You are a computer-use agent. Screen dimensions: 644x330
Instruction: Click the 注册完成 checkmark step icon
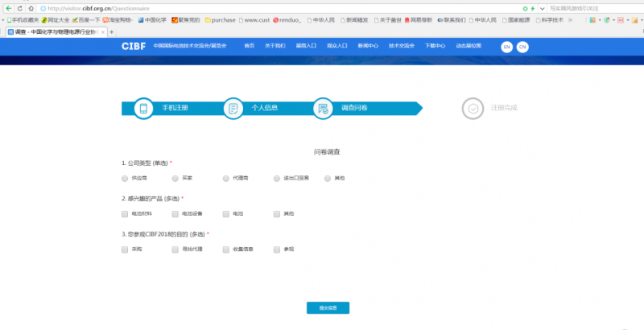pyautogui.click(x=473, y=109)
